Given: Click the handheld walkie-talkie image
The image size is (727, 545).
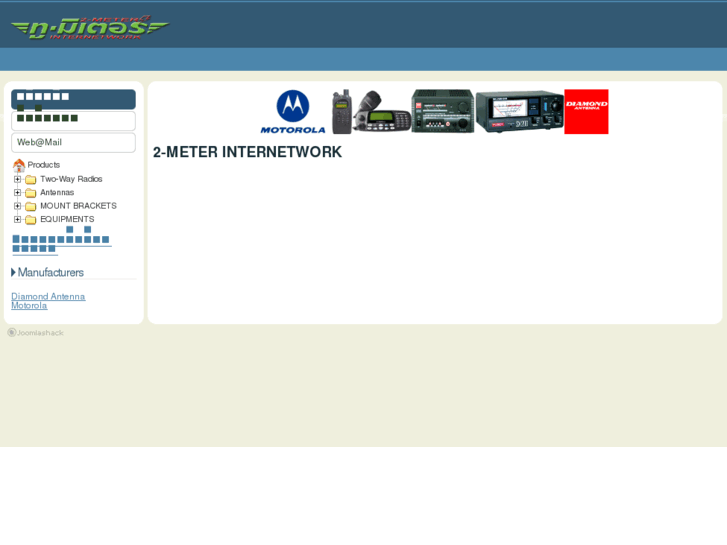Looking at the screenshot, I should (342, 112).
